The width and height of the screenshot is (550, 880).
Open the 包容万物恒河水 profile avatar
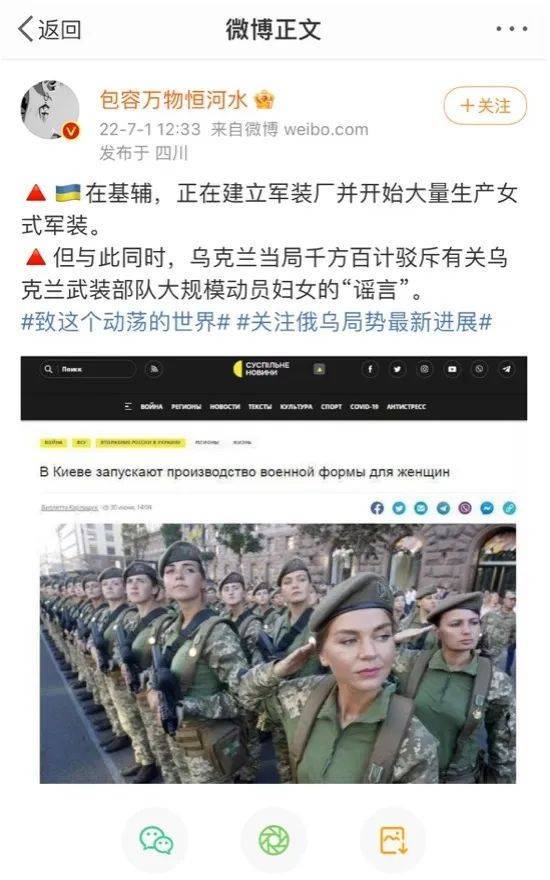tap(49, 109)
